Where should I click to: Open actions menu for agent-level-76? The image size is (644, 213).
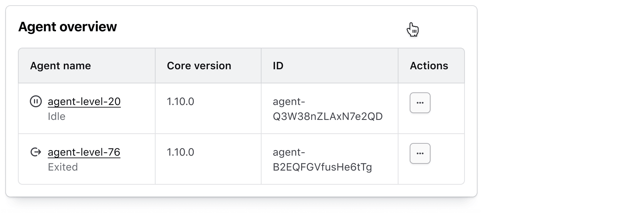[x=420, y=153]
